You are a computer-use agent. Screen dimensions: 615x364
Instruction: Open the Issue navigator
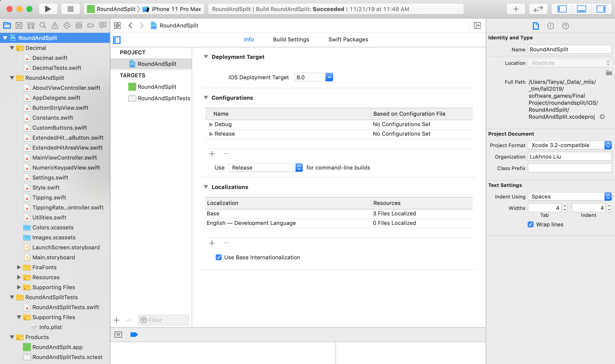pyautogui.click(x=55, y=25)
